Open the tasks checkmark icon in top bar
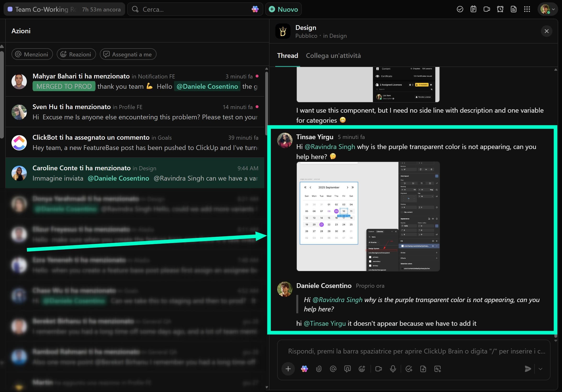Image resolution: width=562 pixels, height=392 pixels. 460,9
